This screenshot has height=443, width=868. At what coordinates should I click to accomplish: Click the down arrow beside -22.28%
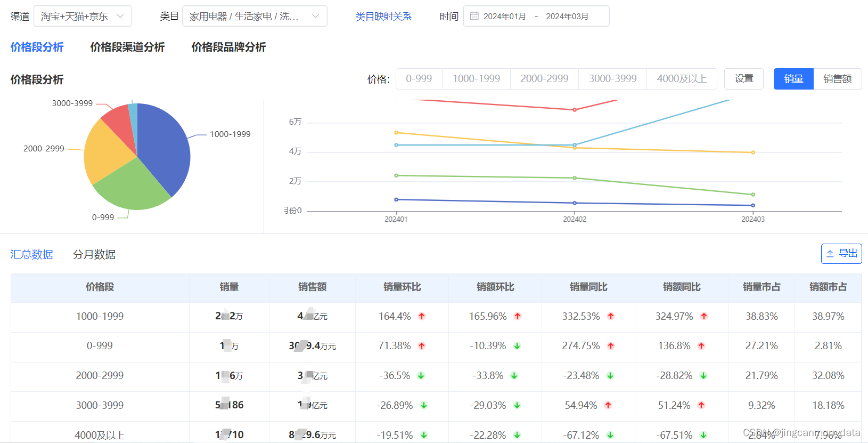(x=517, y=435)
